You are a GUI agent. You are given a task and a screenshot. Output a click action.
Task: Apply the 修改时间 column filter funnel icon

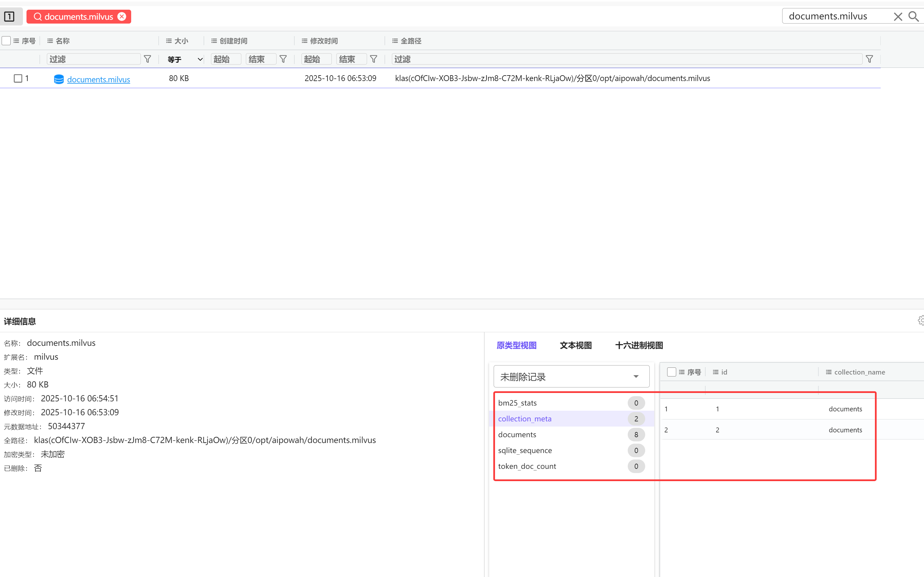click(x=374, y=59)
